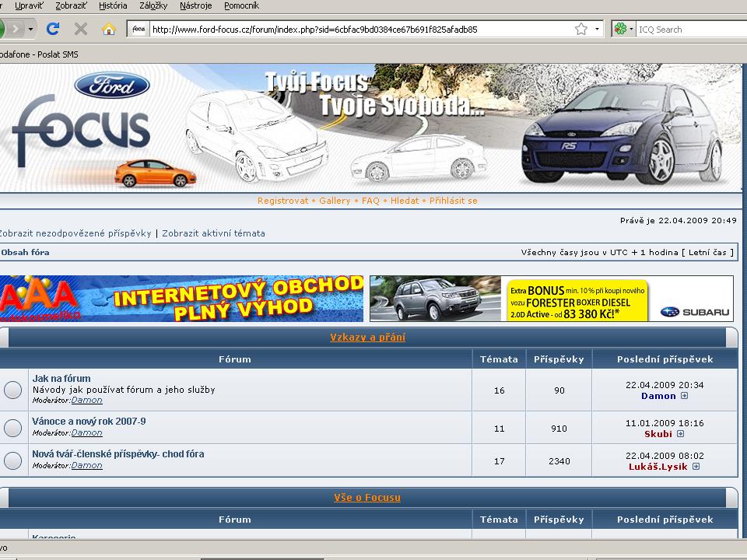Open latest post icon beside Lukáš.Lysik

coord(696,467)
